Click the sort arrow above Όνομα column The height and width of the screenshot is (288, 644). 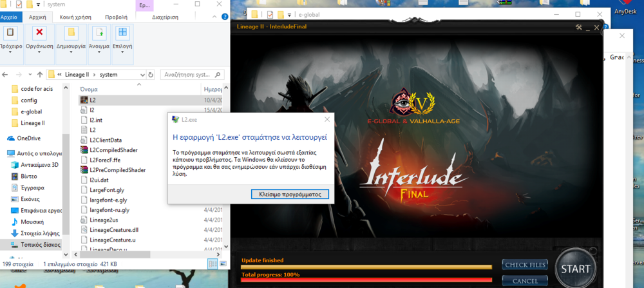[139, 84]
